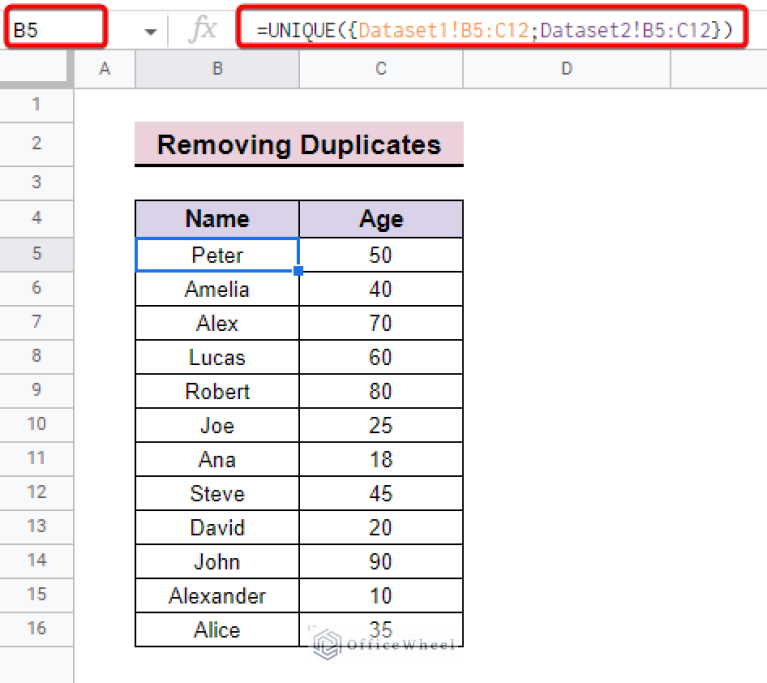Select row 1 header
This screenshot has width=767, height=683.
tap(37, 105)
